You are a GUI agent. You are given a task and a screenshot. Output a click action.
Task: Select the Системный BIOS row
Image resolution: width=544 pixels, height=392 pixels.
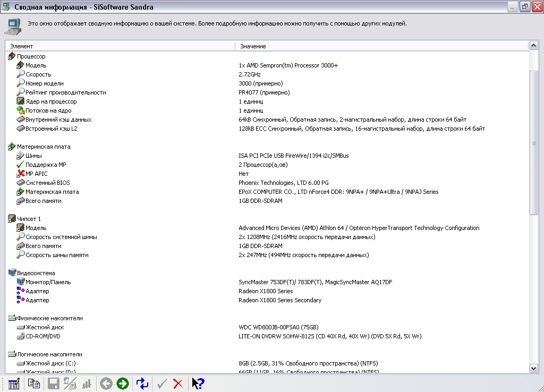267,183
